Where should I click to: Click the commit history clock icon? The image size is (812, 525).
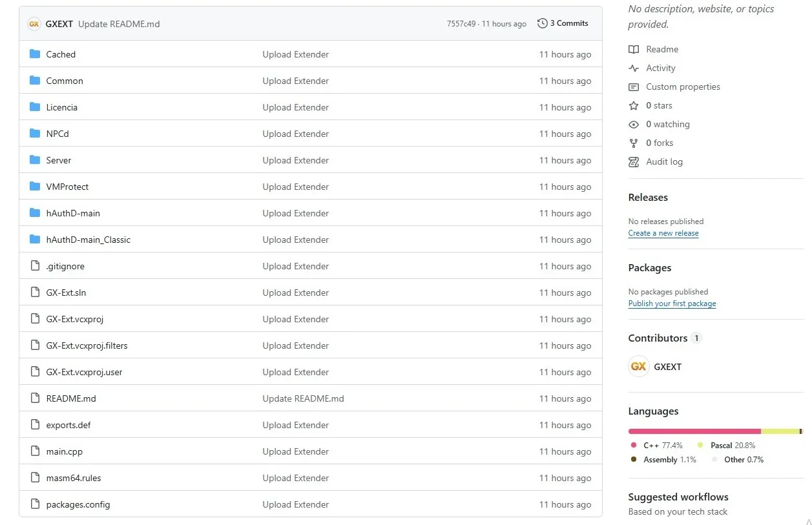point(542,23)
